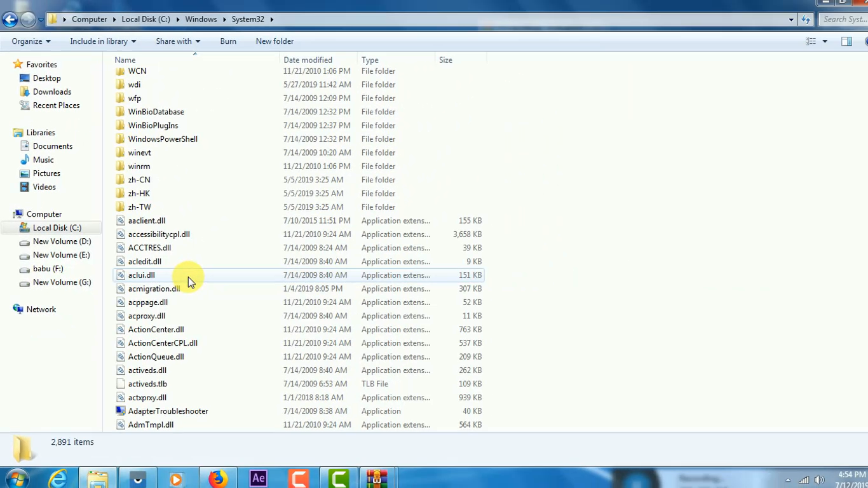Click the Search System32 input box

[843, 20]
